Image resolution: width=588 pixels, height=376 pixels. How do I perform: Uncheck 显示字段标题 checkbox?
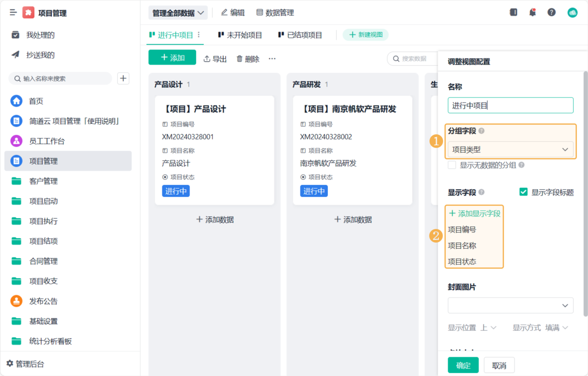523,192
